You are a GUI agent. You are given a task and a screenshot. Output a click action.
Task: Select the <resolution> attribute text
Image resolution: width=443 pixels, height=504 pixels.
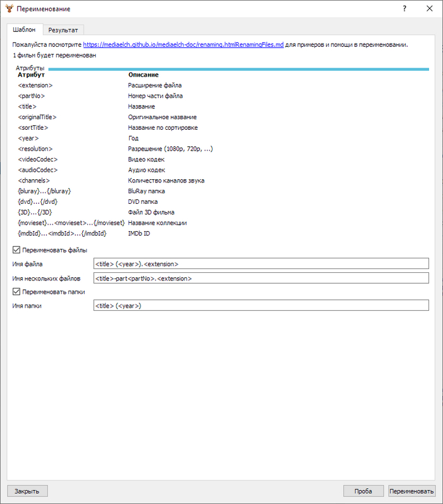coord(35,149)
